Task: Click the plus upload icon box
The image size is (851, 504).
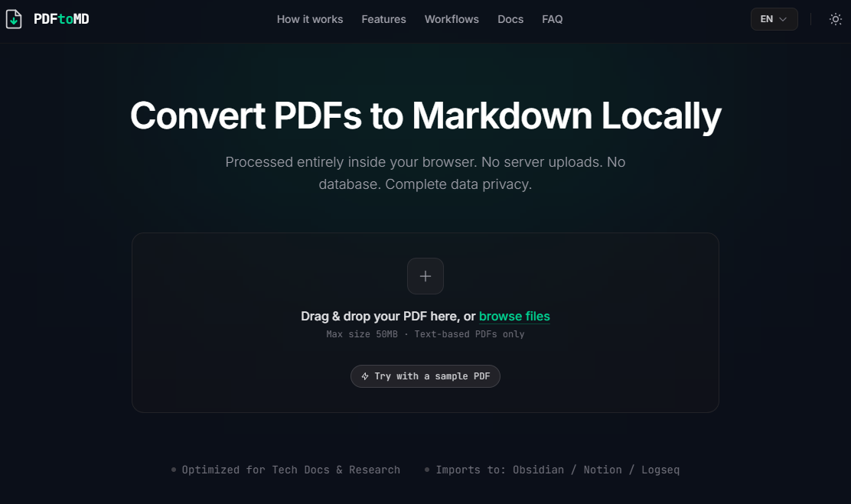Action: click(x=425, y=276)
